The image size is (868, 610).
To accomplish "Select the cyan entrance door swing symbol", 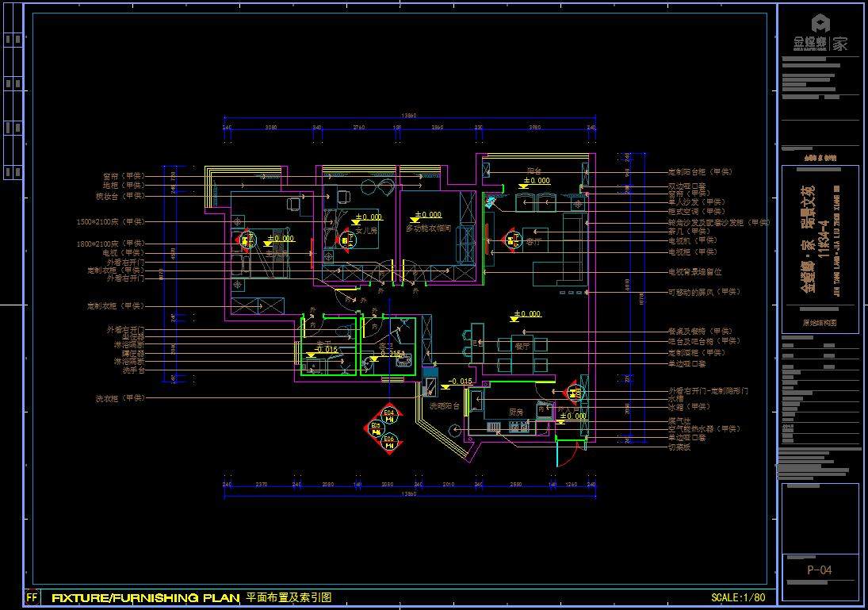I will (568, 454).
